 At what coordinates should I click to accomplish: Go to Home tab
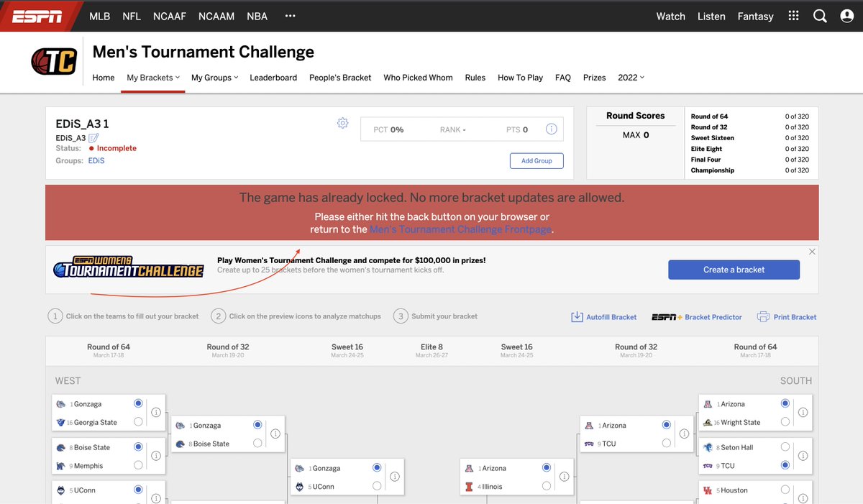[x=104, y=78]
